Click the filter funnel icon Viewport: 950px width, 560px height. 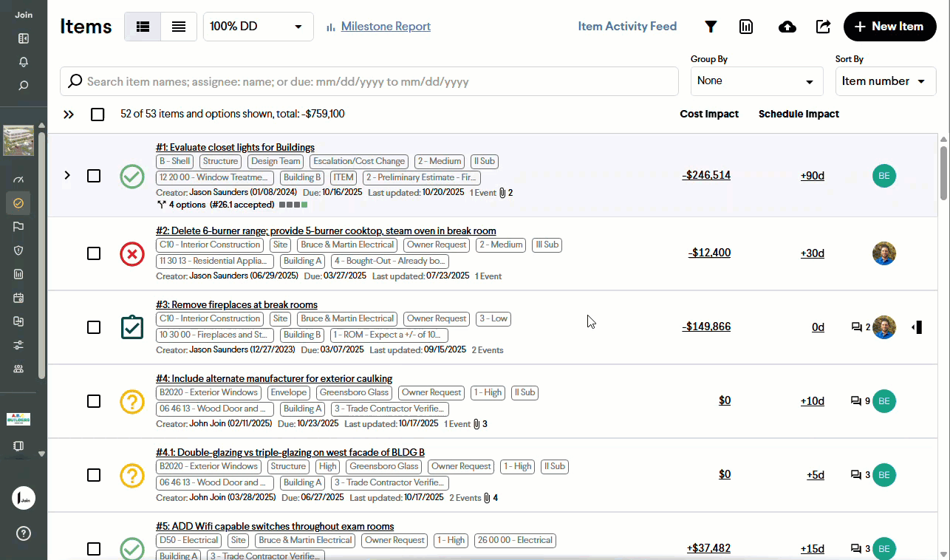click(x=711, y=27)
